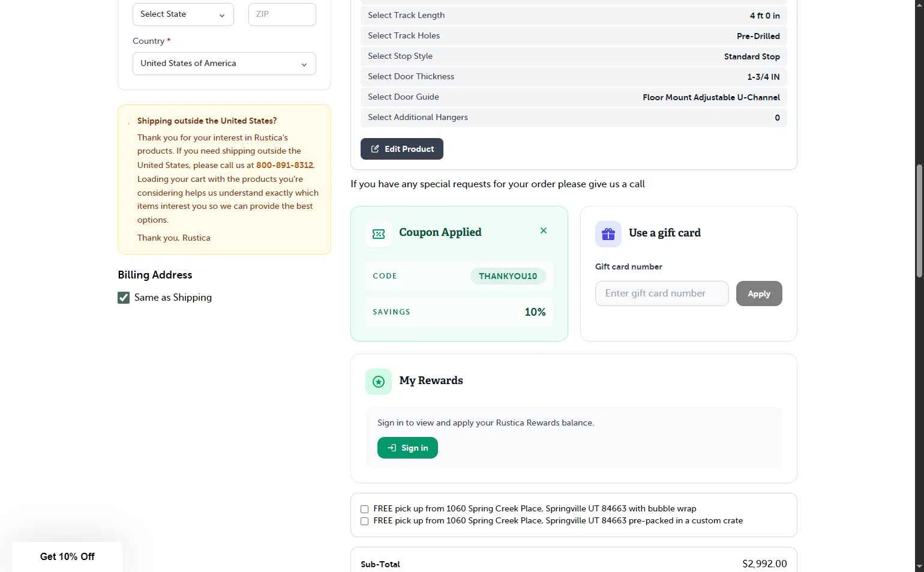Remove the applied coupon with the X icon
Image resolution: width=924 pixels, height=572 pixels.
point(544,230)
